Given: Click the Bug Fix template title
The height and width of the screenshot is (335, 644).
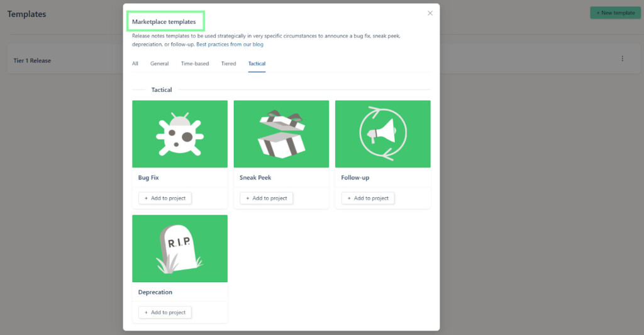Looking at the screenshot, I should point(148,178).
